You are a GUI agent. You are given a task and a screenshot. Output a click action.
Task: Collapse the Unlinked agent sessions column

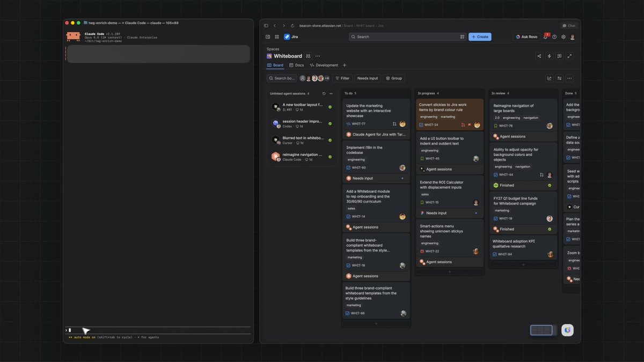(331, 93)
